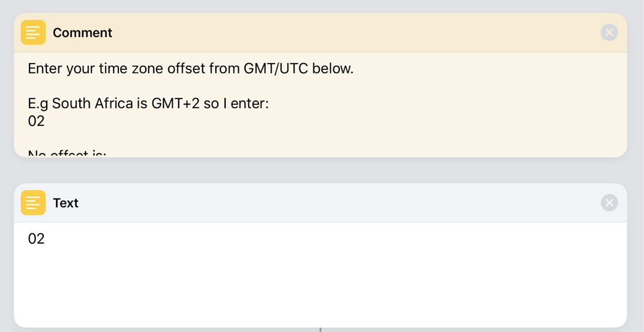Select the Text action title label
The height and width of the screenshot is (332, 644).
tap(65, 203)
